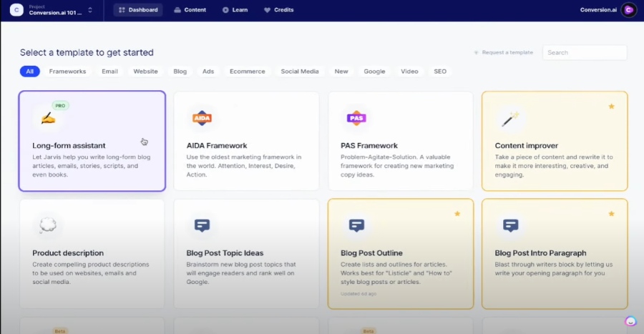Filter templates by Video
644x334 pixels.
tap(409, 72)
